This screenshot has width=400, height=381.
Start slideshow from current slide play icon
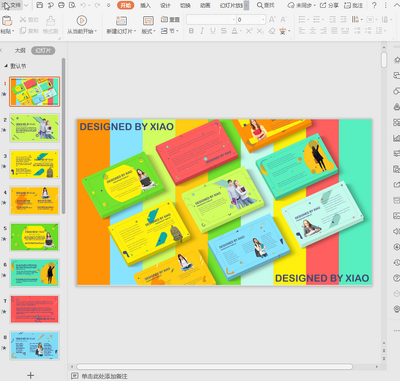(x=82, y=21)
